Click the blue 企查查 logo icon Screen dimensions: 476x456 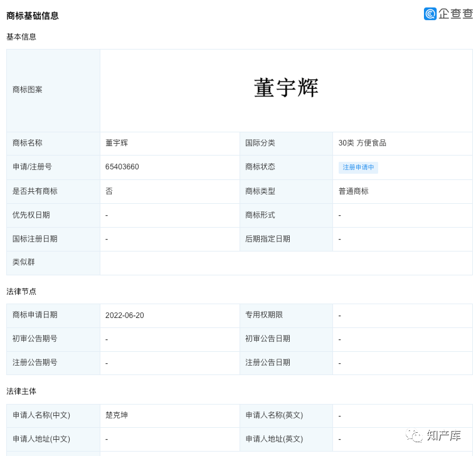pos(430,14)
